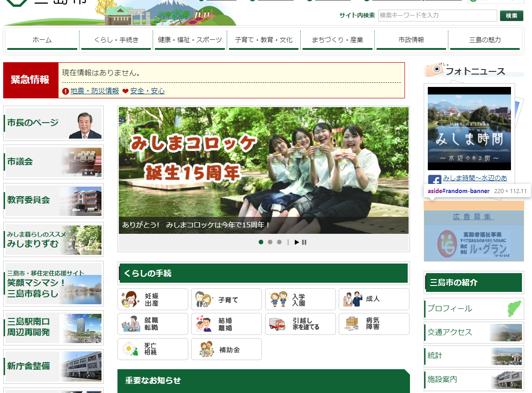Open the 地震・防災情報 link

94,91
